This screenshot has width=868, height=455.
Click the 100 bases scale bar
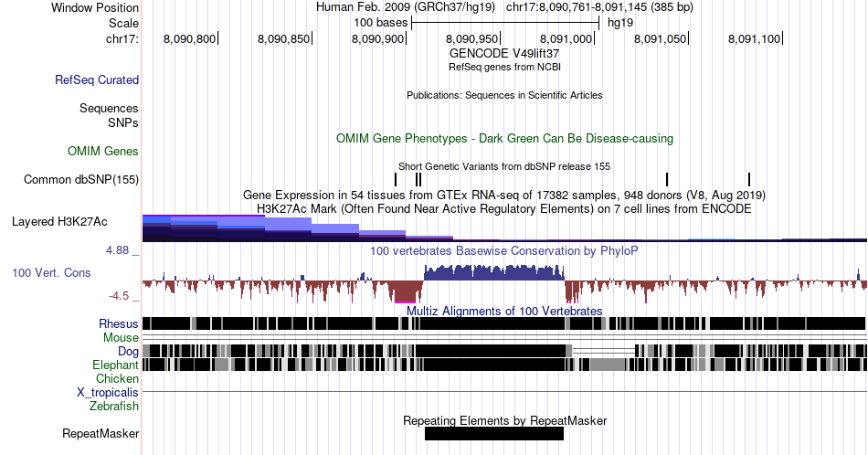click(x=505, y=23)
